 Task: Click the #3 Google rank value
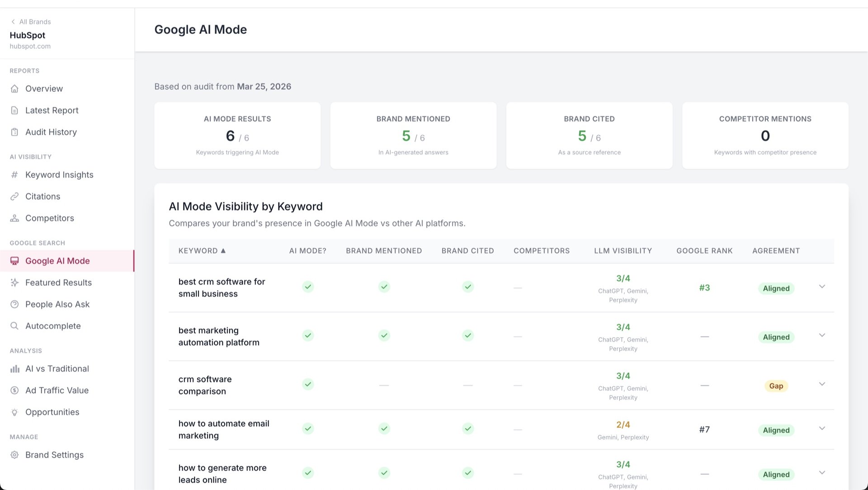pyautogui.click(x=704, y=287)
